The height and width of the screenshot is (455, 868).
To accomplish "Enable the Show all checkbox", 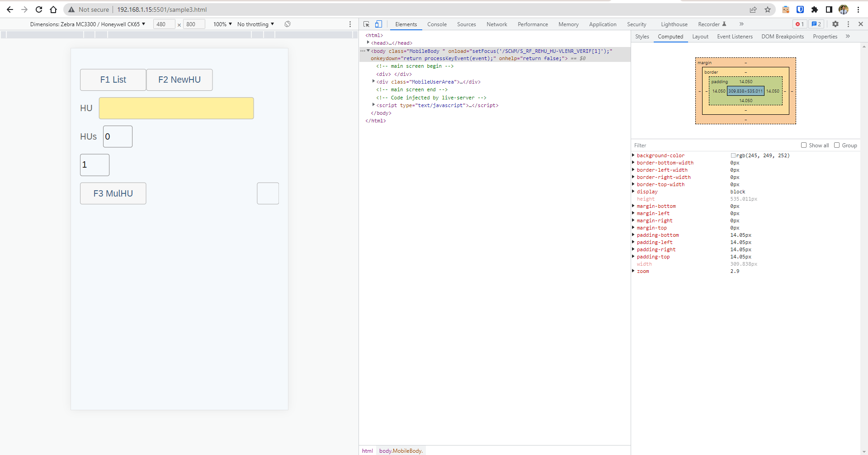I will 804,145.
